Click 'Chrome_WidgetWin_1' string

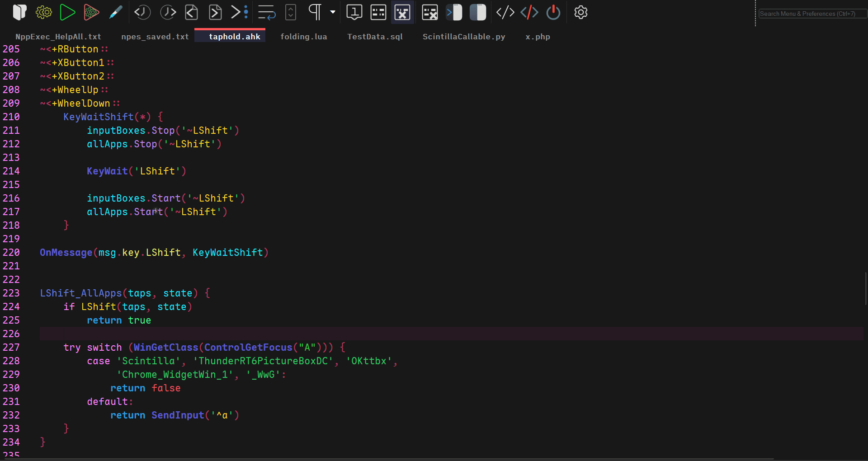(175, 375)
